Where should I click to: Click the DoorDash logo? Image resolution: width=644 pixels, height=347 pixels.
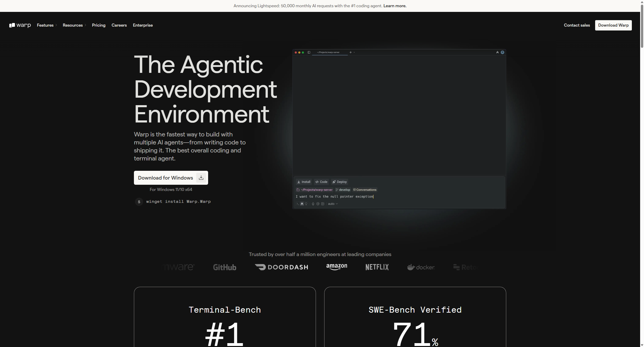point(281,267)
